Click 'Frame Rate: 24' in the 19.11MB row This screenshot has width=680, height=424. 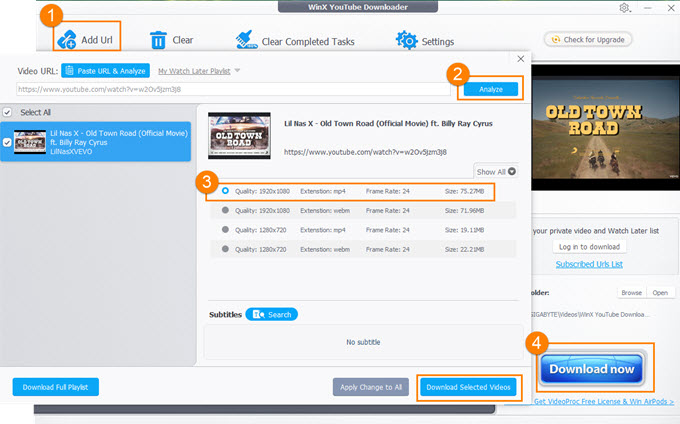(x=387, y=230)
